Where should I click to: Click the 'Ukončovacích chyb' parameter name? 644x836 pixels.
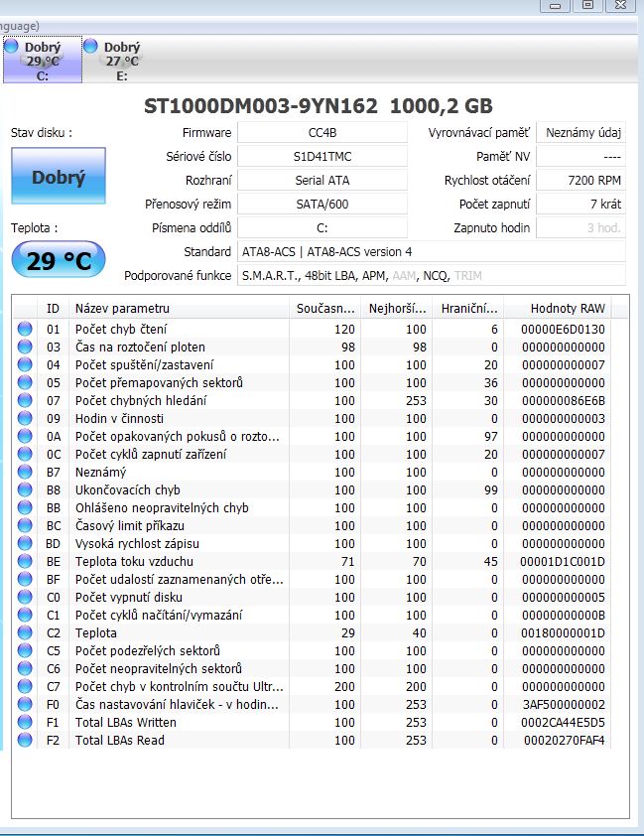(128, 489)
